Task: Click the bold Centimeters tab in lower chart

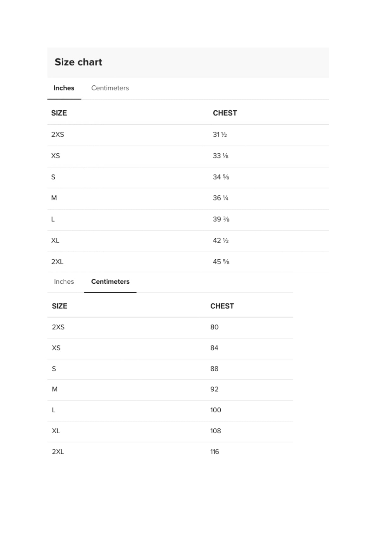Action: coord(110,282)
